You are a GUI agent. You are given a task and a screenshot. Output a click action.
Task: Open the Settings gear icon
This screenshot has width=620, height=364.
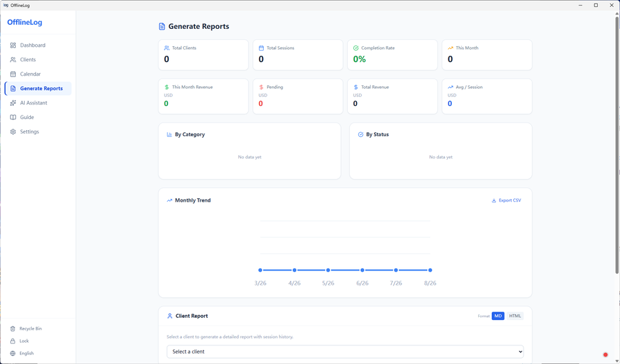[13, 132]
